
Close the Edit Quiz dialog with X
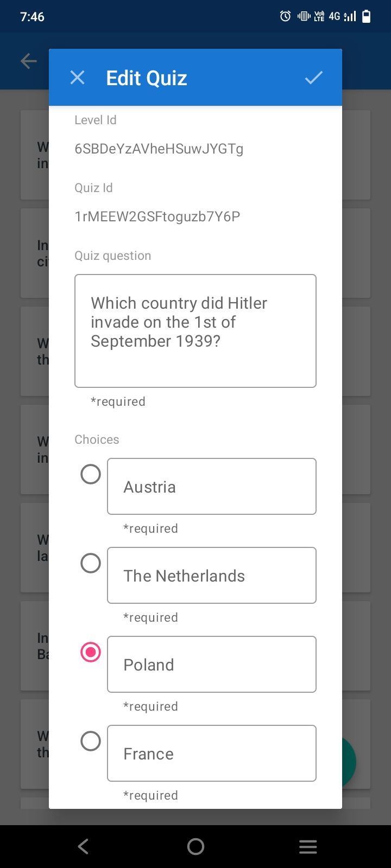click(x=78, y=78)
